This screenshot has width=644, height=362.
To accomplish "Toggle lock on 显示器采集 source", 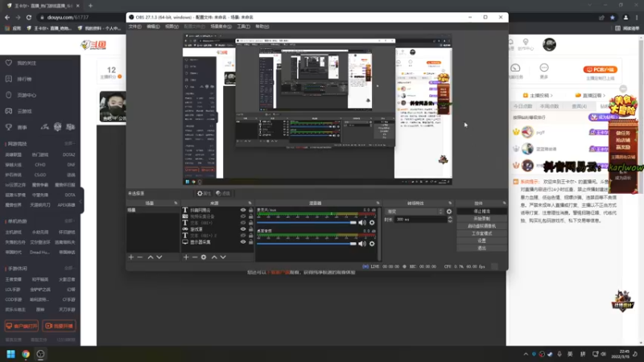I will [250, 242].
